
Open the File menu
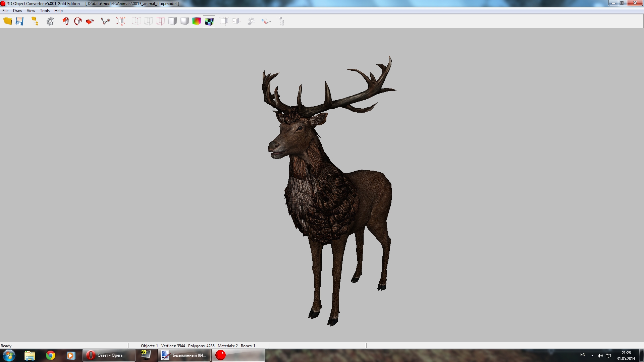click(x=5, y=11)
